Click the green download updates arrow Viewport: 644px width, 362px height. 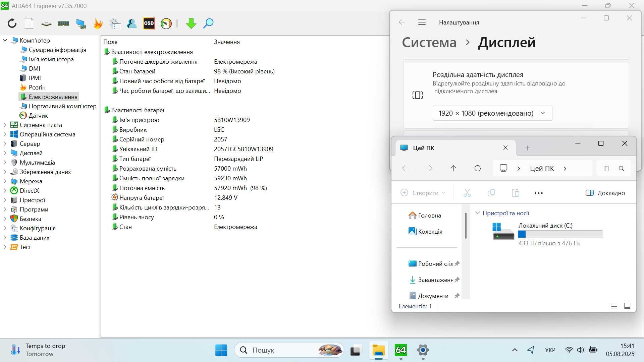[191, 23]
